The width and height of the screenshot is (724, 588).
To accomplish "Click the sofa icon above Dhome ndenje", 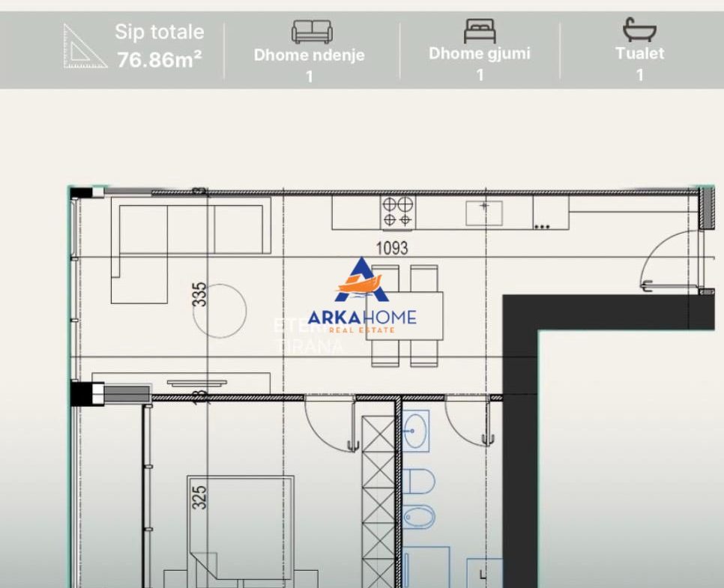I will (x=312, y=31).
